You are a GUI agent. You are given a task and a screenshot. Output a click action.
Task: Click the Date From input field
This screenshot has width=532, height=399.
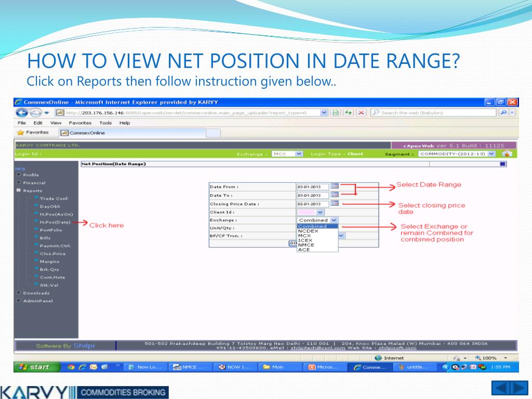(313, 187)
